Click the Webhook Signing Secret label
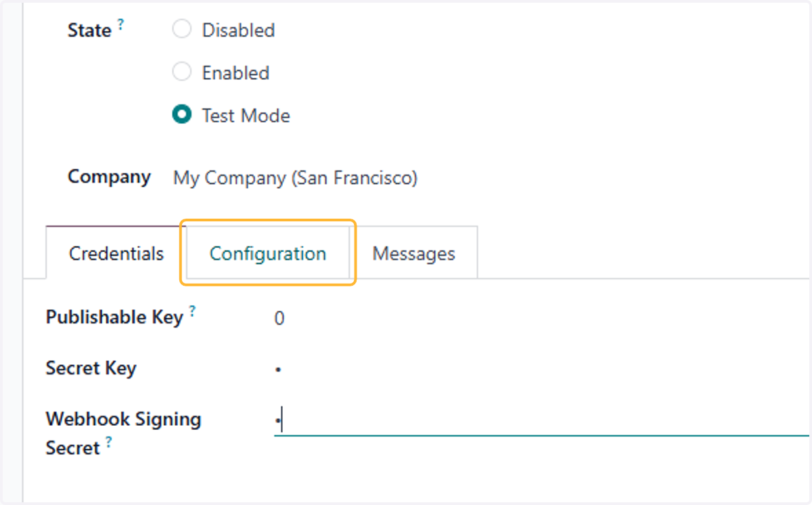 click(123, 433)
